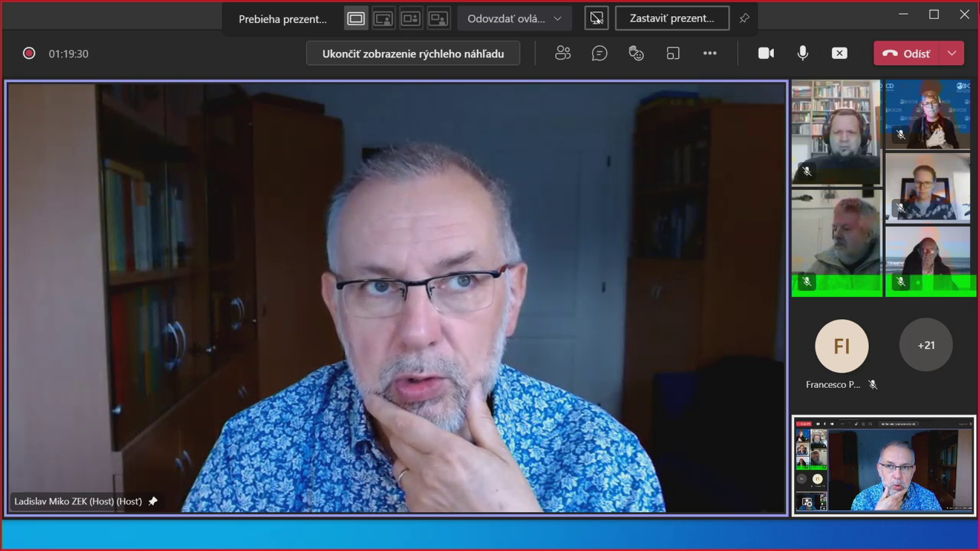
Task: Select the side-by-side presenter layout
Action: pyautogui.click(x=411, y=18)
